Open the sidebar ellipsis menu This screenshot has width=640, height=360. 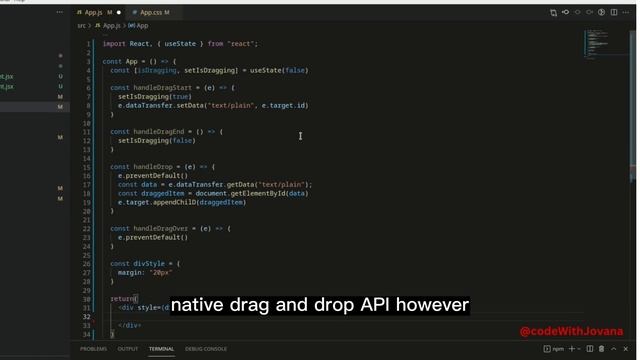[60, 12]
